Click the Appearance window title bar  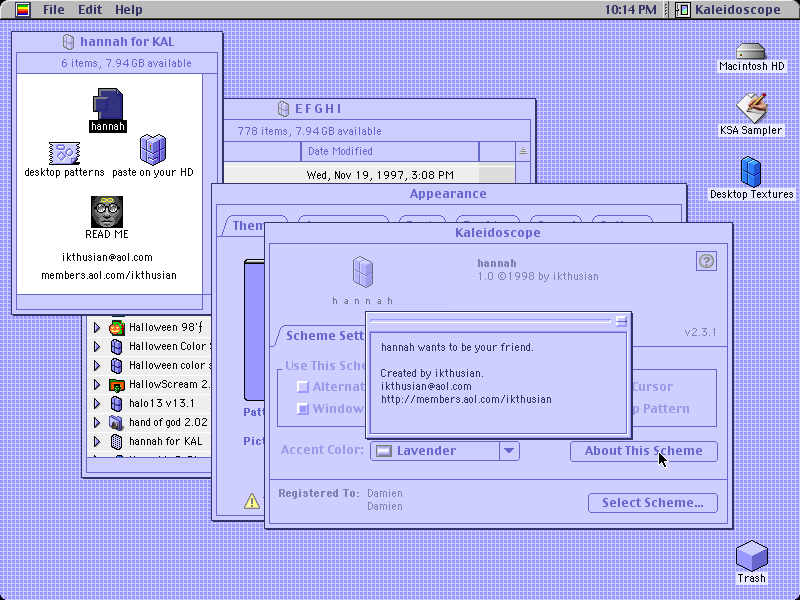coord(448,194)
